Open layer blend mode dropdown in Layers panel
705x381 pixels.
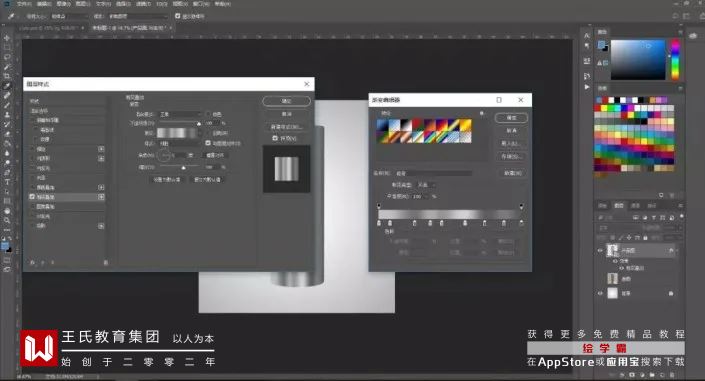coord(621,228)
